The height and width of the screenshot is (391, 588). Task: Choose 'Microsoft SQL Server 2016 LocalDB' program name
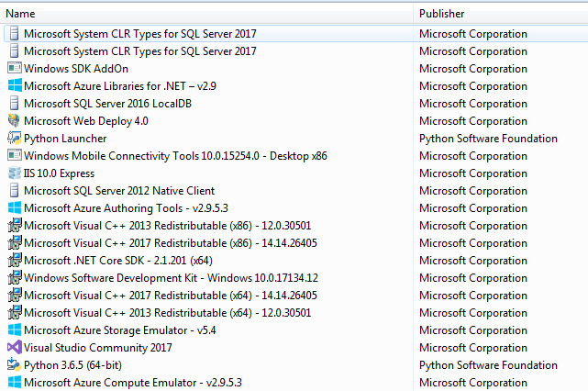(107, 104)
